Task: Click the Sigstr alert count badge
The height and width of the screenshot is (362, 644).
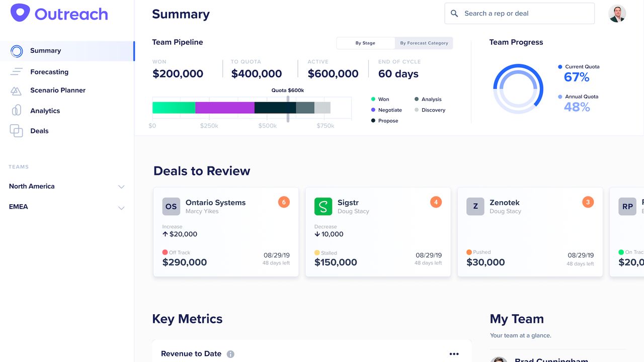Action: [436, 202]
